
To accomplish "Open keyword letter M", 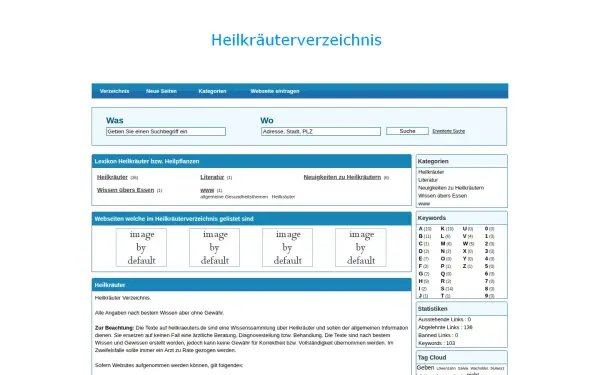I will [x=443, y=244].
